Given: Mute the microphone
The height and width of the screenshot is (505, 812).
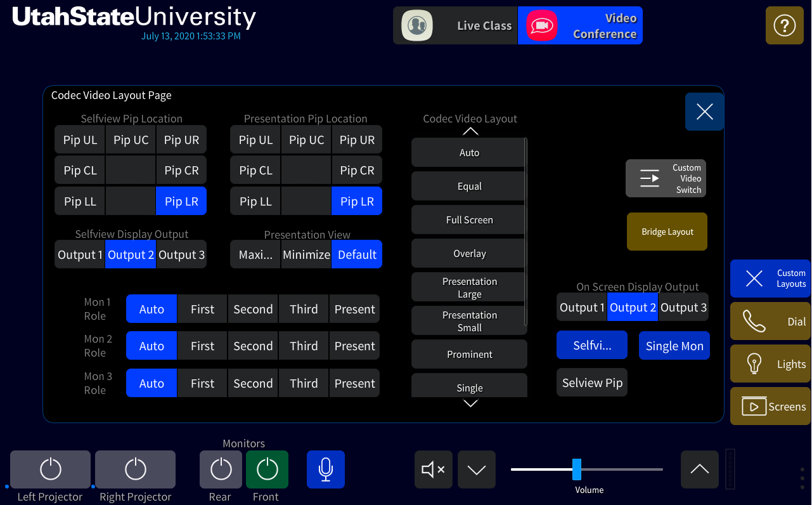Looking at the screenshot, I should point(325,469).
